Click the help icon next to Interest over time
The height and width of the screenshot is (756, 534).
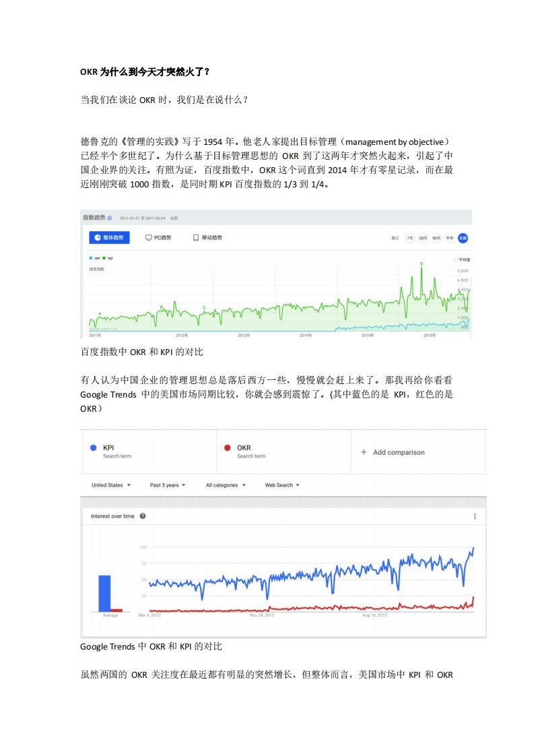pyautogui.click(x=143, y=516)
